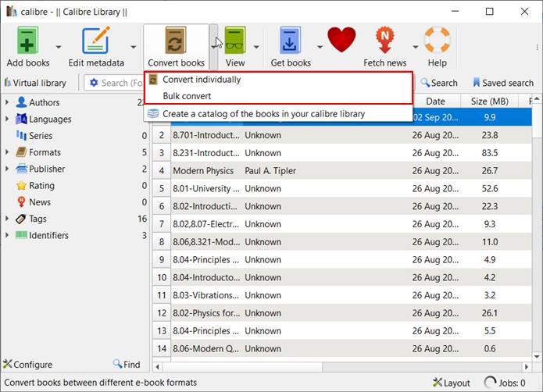Click the 83.5 size cell
The height and width of the screenshot is (392, 543).
pyautogui.click(x=489, y=153)
